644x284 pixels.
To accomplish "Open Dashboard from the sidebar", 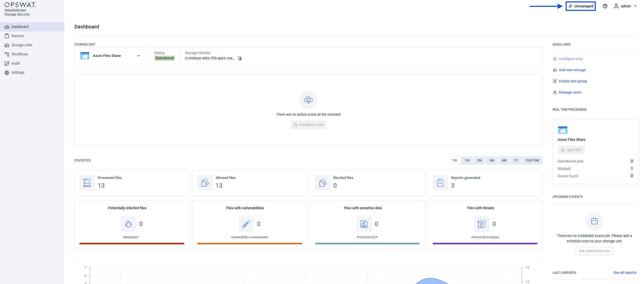I will point(32,27).
